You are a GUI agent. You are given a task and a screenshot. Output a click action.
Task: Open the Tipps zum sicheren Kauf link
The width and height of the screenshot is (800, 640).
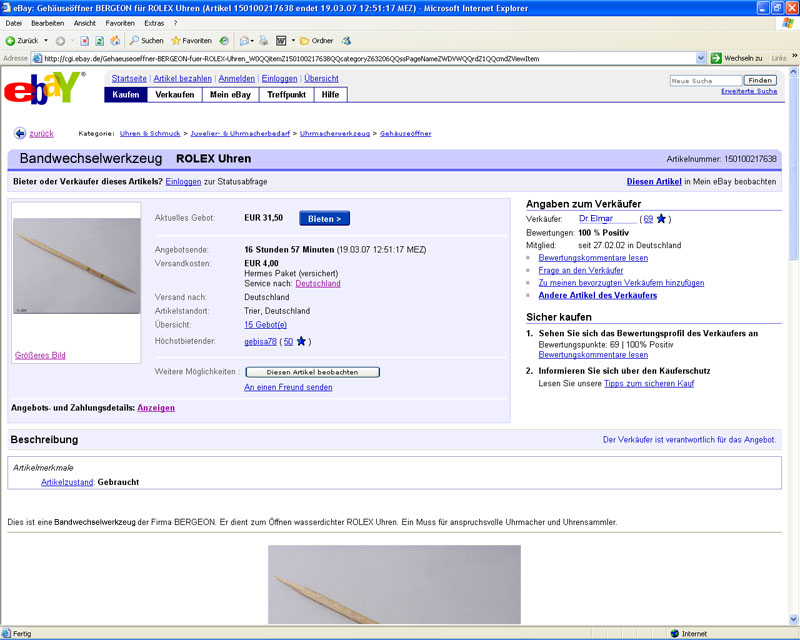pyautogui.click(x=649, y=384)
